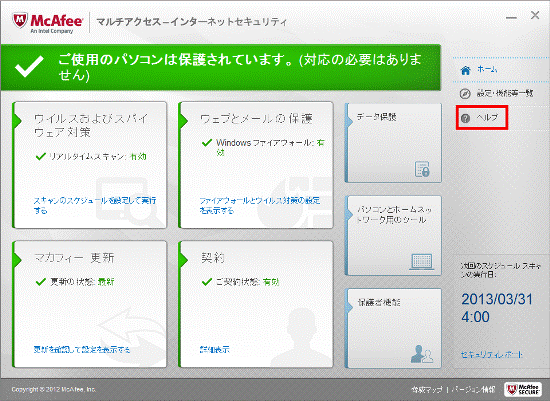
Task: Close the McAfee window
Action: 535,15
